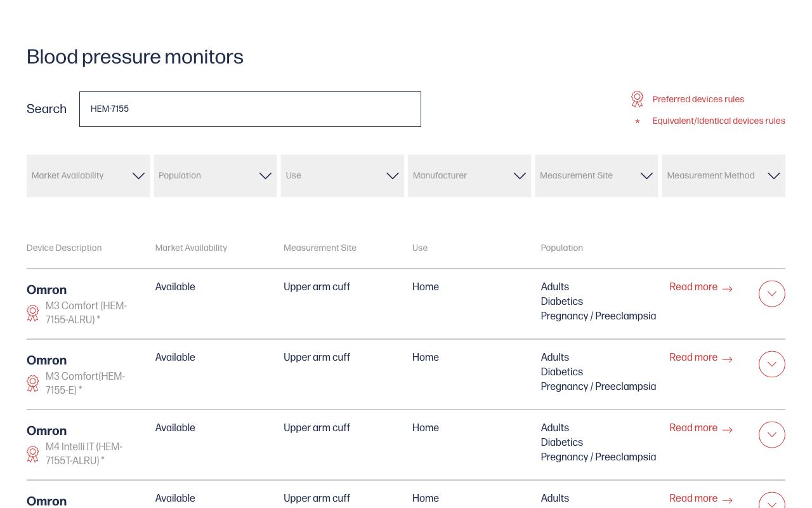The height and width of the screenshot is (508, 812).
Task: Open Read more for M3 Comfort(HEM-7155-E)
Action: [x=701, y=358]
